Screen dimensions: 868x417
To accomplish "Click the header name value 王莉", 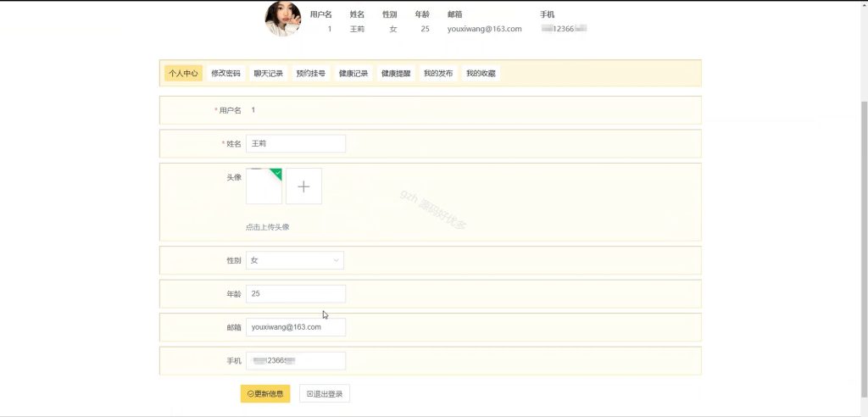I will (357, 29).
